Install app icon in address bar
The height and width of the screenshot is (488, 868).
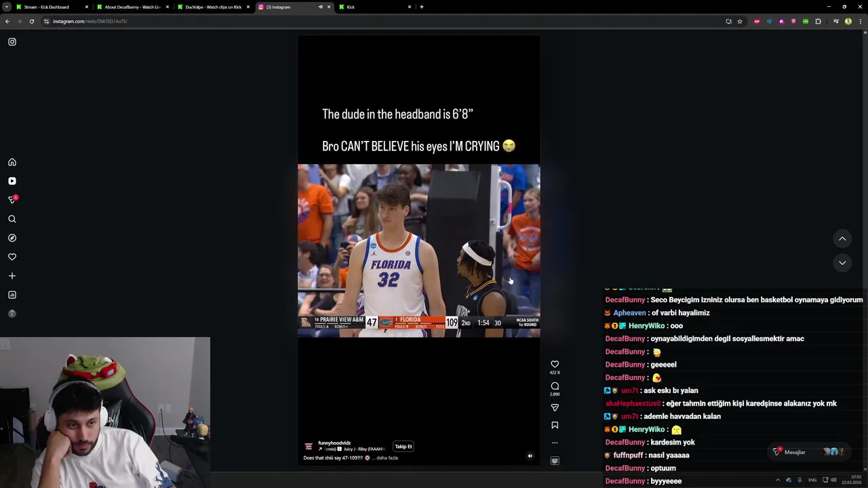729,21
